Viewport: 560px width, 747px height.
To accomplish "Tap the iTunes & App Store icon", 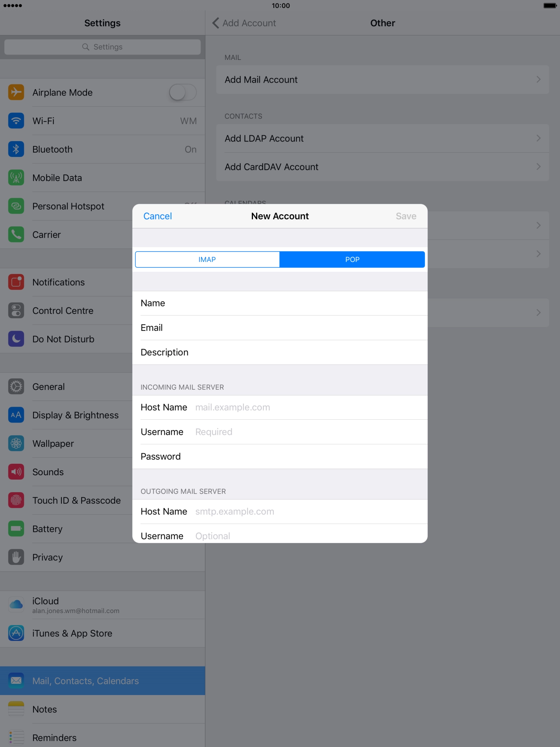I will (x=16, y=633).
